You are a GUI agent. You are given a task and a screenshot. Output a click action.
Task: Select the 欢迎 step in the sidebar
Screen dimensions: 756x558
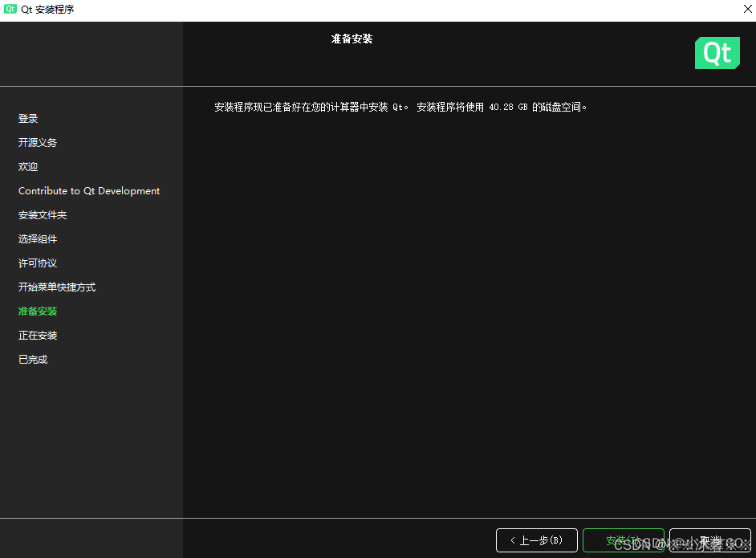28,167
